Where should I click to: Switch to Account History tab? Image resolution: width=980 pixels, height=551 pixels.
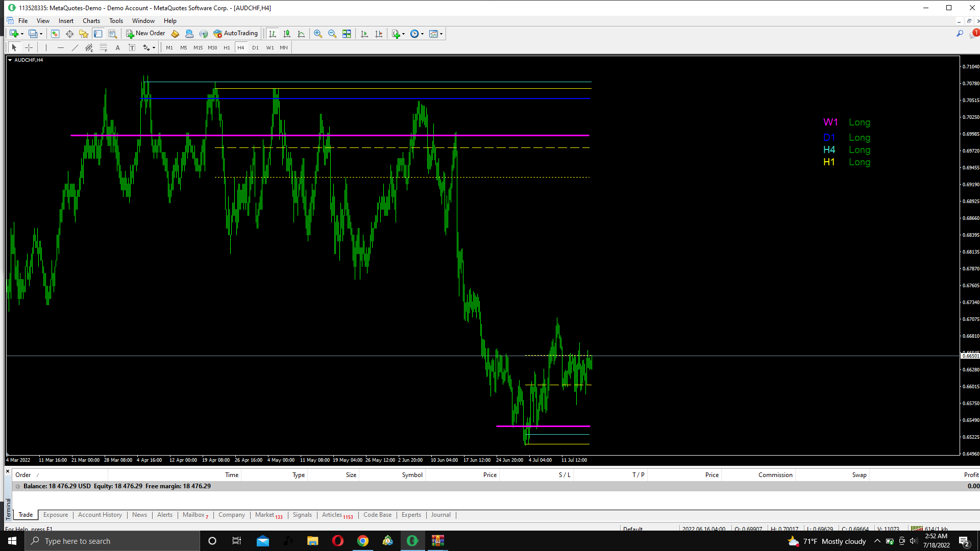coord(100,515)
